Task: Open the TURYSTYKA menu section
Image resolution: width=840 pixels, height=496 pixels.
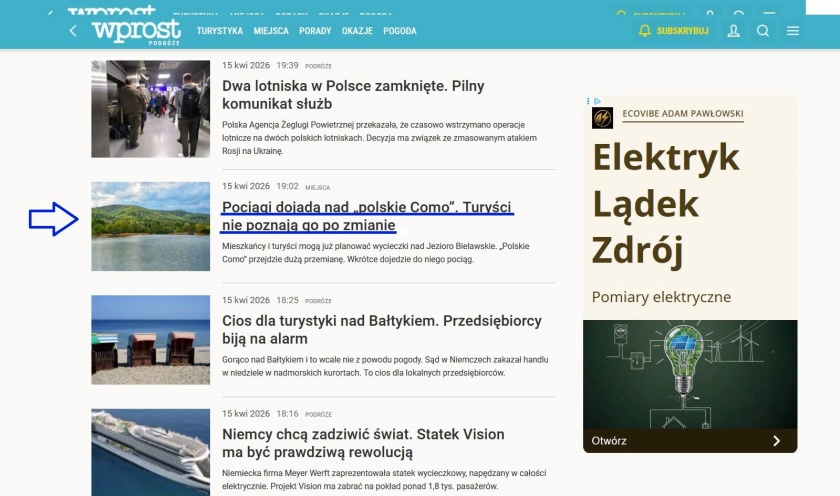Action: (x=220, y=31)
